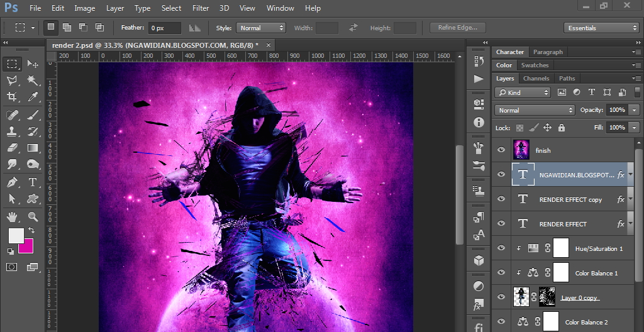Choose Add to selection mode
Viewport: 644px width, 332px height.
[67, 28]
